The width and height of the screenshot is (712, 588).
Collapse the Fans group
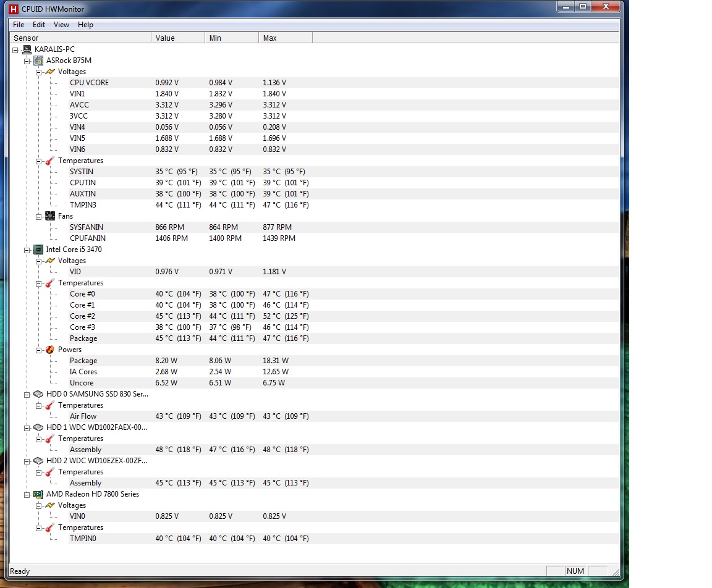pos(38,217)
